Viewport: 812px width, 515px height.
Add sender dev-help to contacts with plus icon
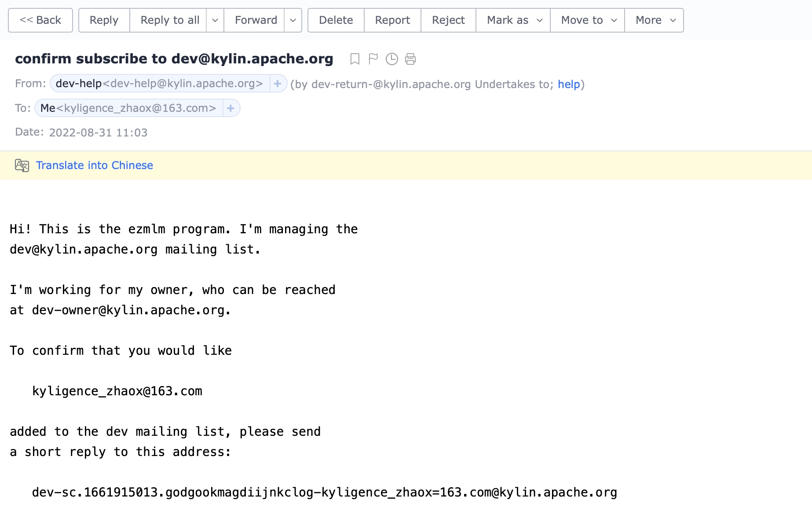pos(278,84)
